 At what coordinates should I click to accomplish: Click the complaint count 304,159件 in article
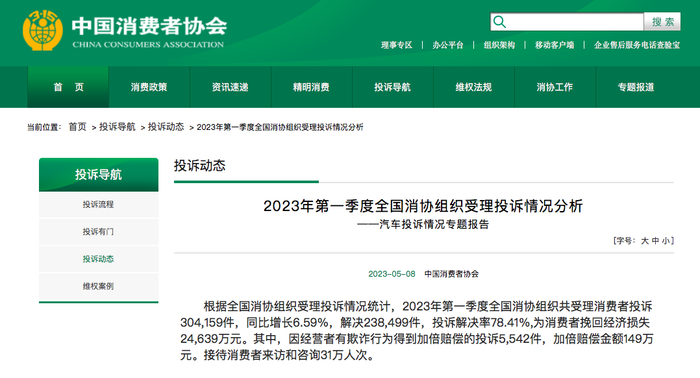tap(207, 323)
